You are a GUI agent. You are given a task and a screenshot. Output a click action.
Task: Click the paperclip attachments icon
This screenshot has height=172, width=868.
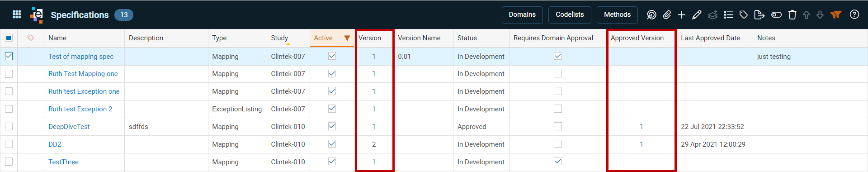(x=667, y=15)
